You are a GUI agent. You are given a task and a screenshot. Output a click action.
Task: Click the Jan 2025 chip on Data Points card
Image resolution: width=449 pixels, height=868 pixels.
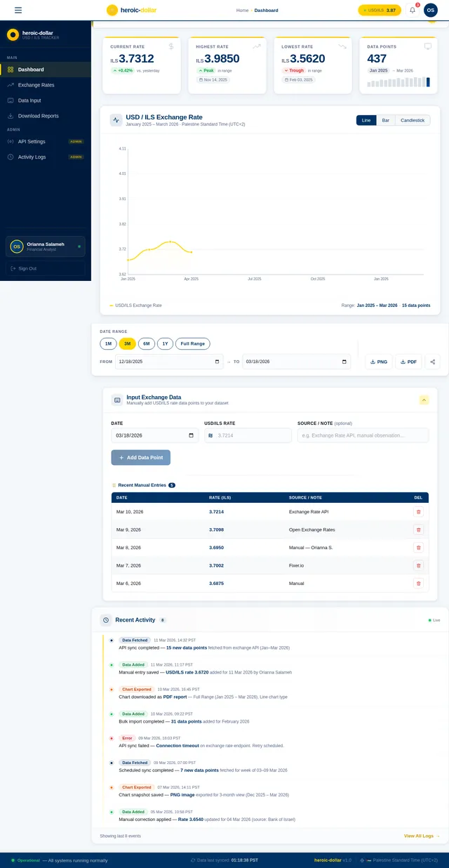pyautogui.click(x=378, y=71)
